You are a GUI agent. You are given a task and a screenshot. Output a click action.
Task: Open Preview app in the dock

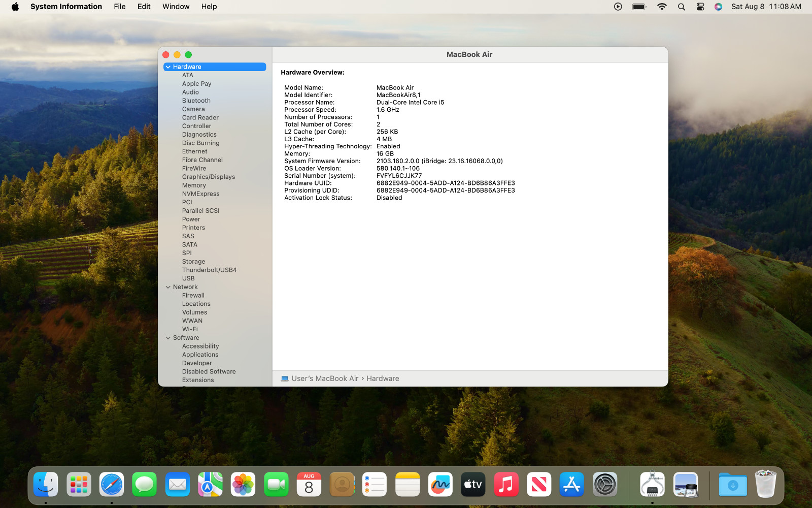pyautogui.click(x=686, y=485)
